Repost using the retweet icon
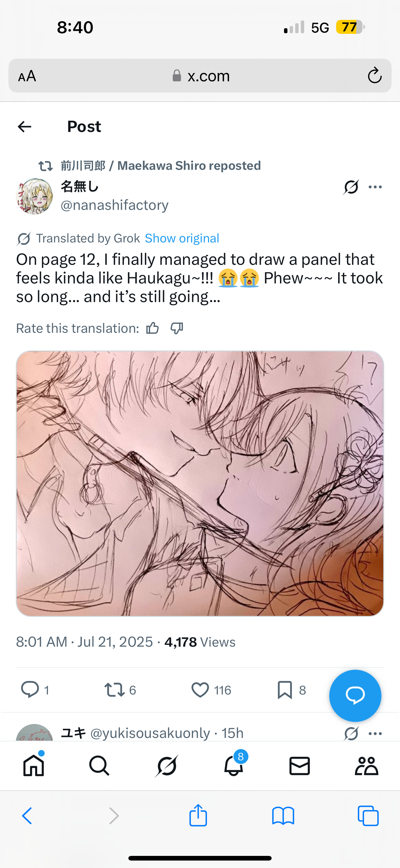The width and height of the screenshot is (400, 868). tap(114, 689)
